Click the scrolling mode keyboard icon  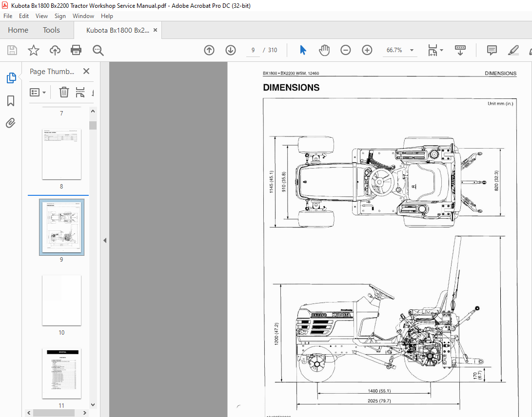pyautogui.click(x=460, y=50)
